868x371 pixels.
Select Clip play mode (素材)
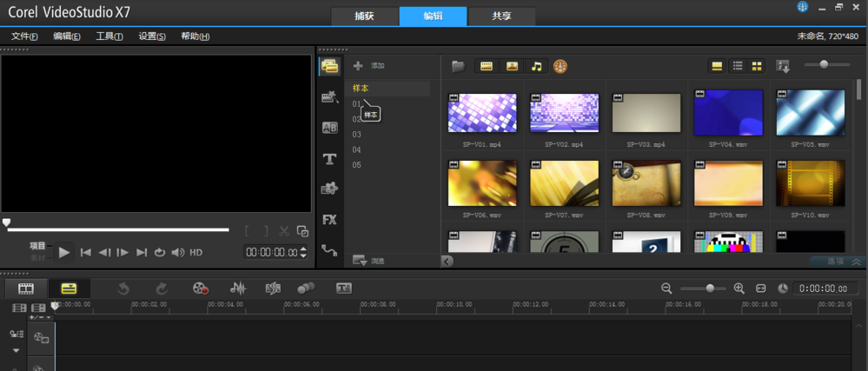point(37,257)
